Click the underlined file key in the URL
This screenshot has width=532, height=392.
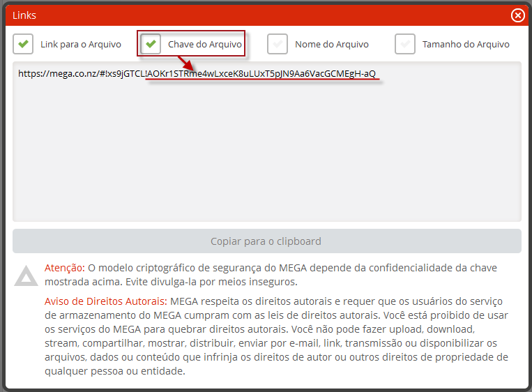coord(262,74)
